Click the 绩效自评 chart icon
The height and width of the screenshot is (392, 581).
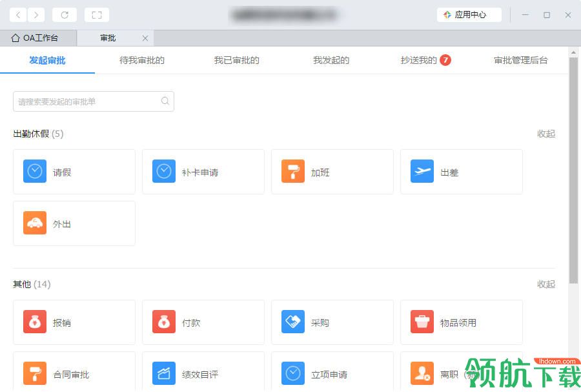[x=164, y=373]
